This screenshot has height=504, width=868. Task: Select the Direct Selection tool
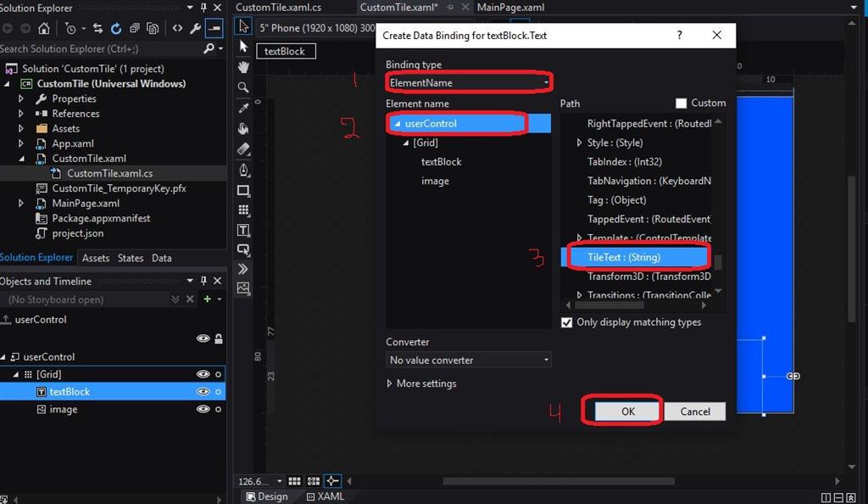243,47
